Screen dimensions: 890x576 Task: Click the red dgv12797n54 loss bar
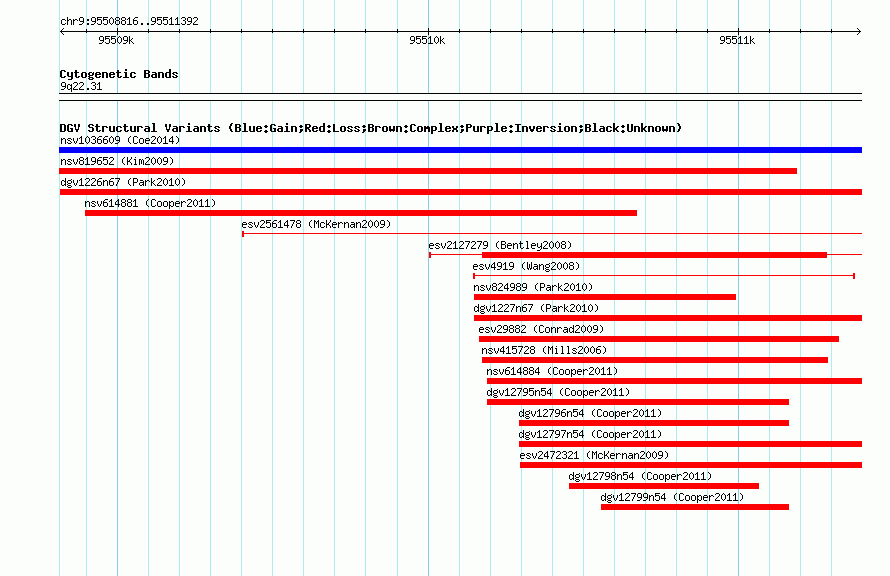[x=690, y=444]
